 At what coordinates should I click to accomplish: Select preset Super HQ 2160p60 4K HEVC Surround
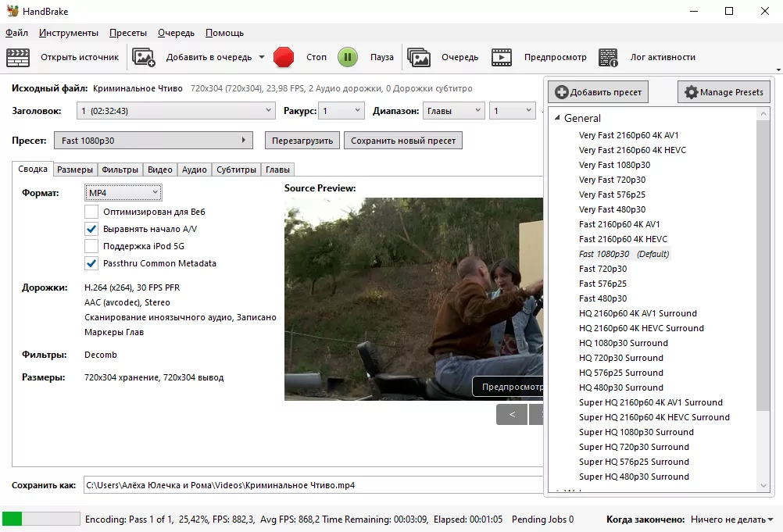coord(654,417)
